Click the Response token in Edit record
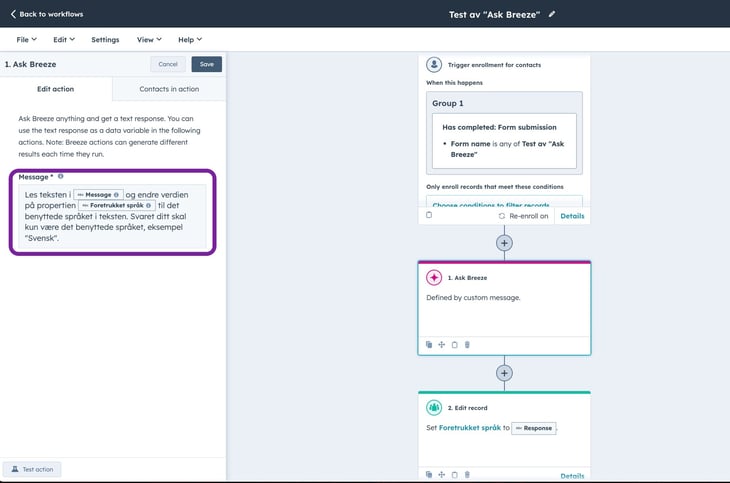 534,428
